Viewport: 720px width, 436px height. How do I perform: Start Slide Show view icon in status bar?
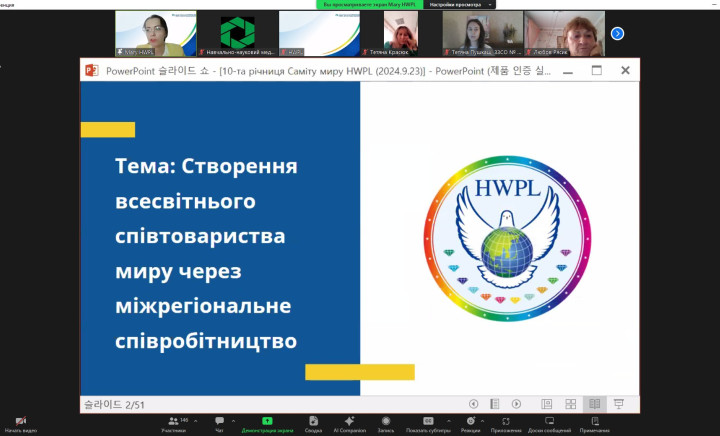pos(619,404)
